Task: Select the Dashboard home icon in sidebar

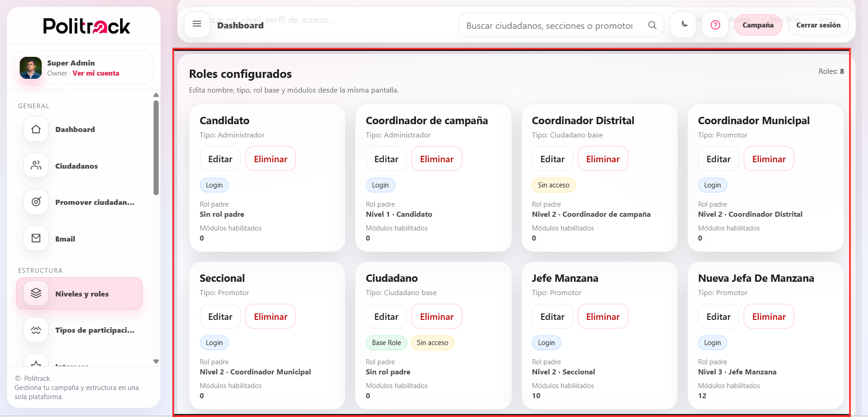Action: (36, 129)
